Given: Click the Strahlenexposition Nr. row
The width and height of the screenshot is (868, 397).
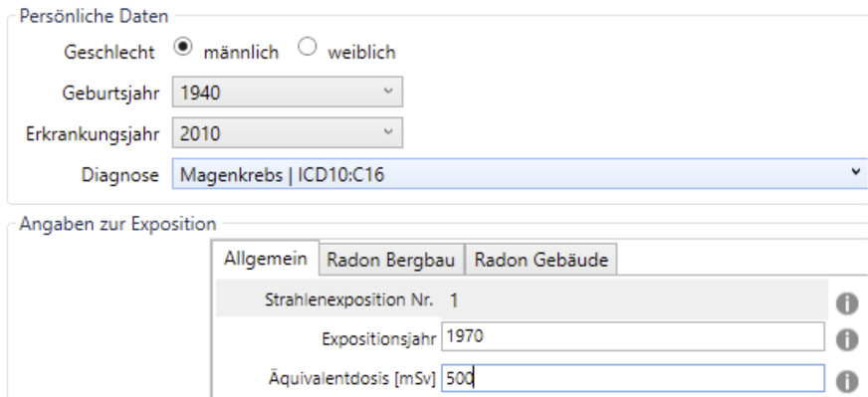Looking at the screenshot, I should (x=522, y=299).
